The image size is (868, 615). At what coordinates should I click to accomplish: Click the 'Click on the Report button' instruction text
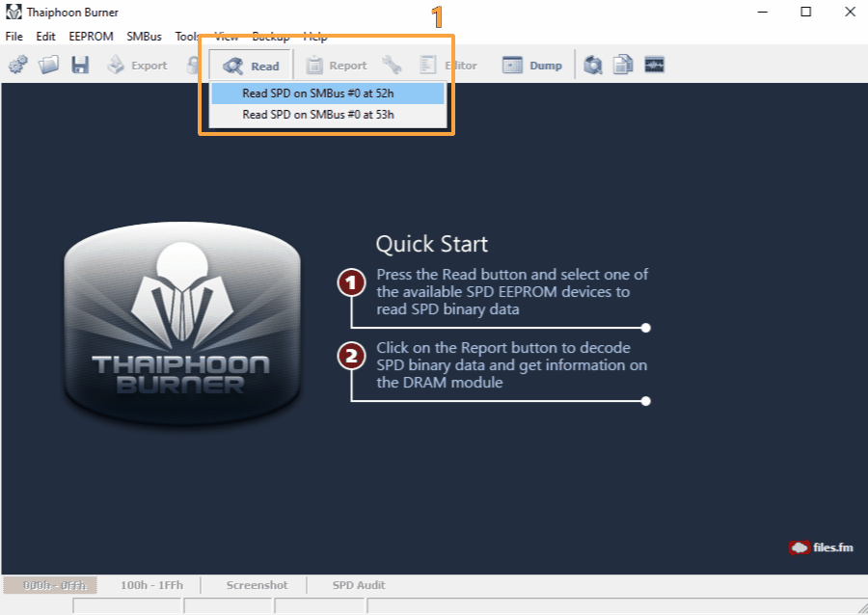tap(511, 365)
